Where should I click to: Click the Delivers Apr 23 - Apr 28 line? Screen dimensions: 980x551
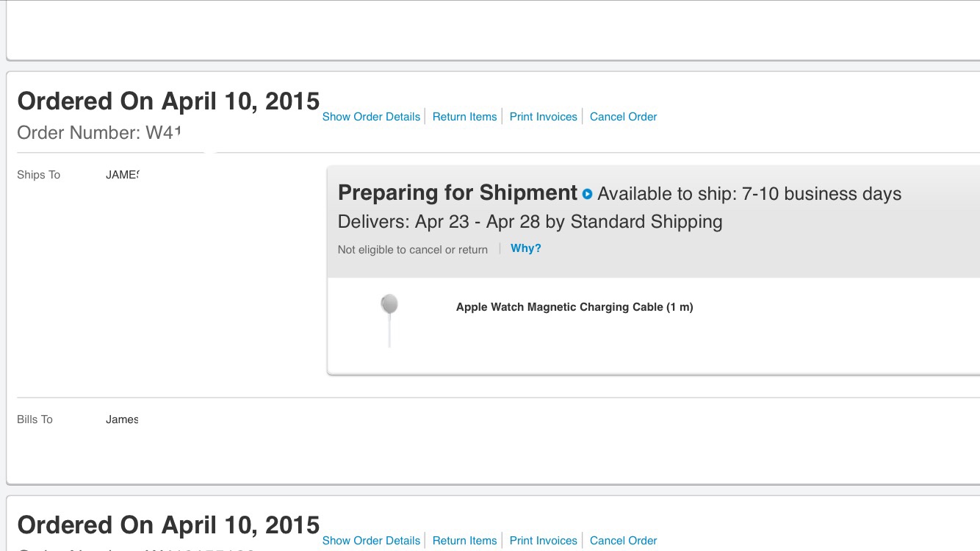[530, 222]
